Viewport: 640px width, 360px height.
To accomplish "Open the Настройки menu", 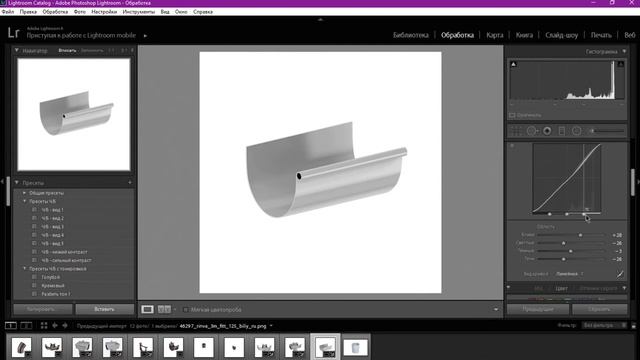I will (104, 12).
